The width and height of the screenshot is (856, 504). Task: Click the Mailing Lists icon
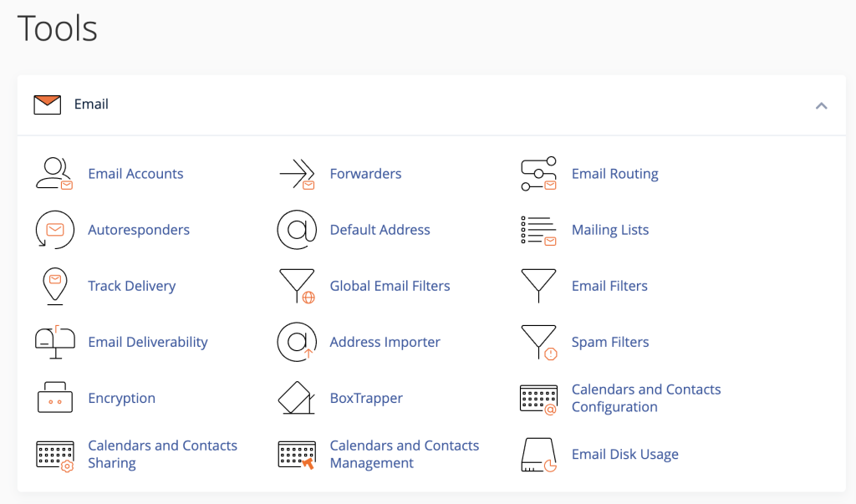pyautogui.click(x=539, y=231)
